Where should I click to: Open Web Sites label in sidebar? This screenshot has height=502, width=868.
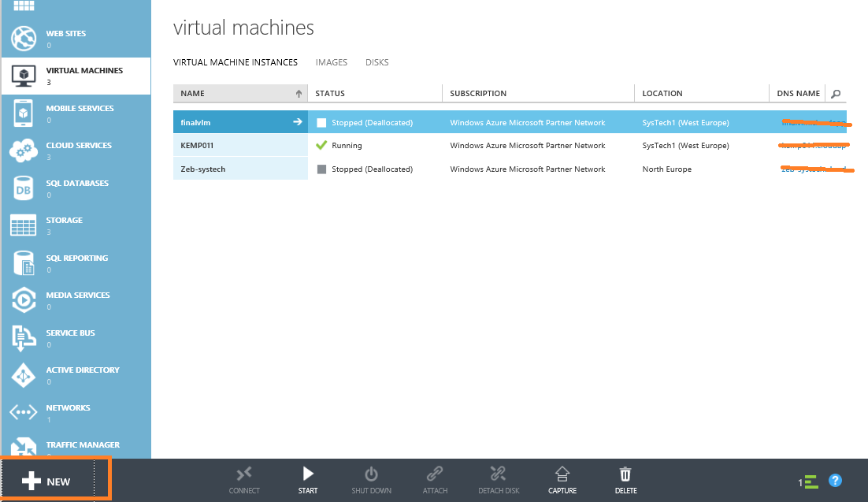[x=66, y=33]
